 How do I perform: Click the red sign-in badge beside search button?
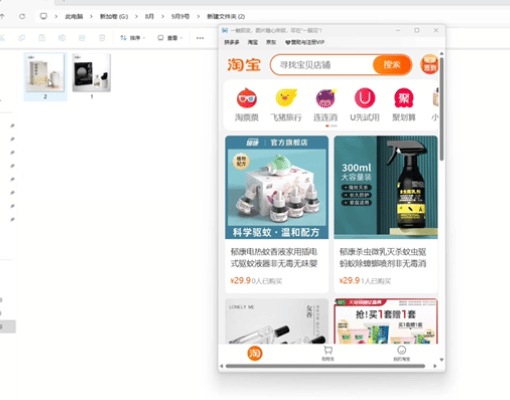point(429,64)
